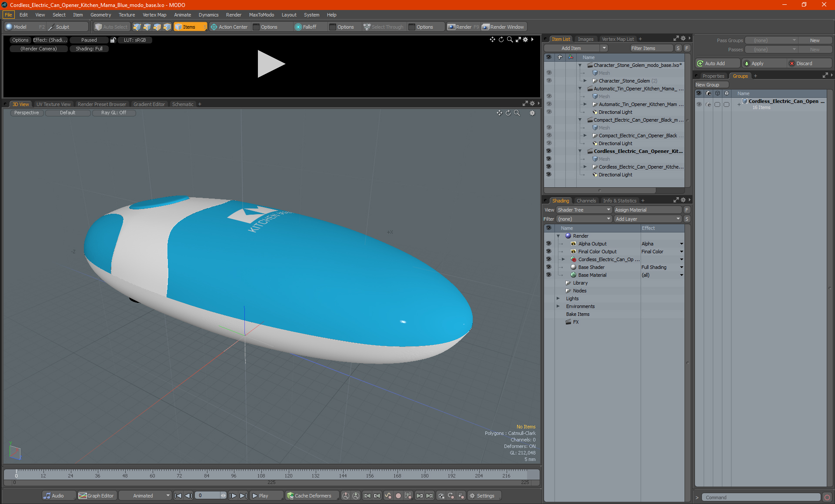
Task: Click Discard button
Action: (x=809, y=63)
